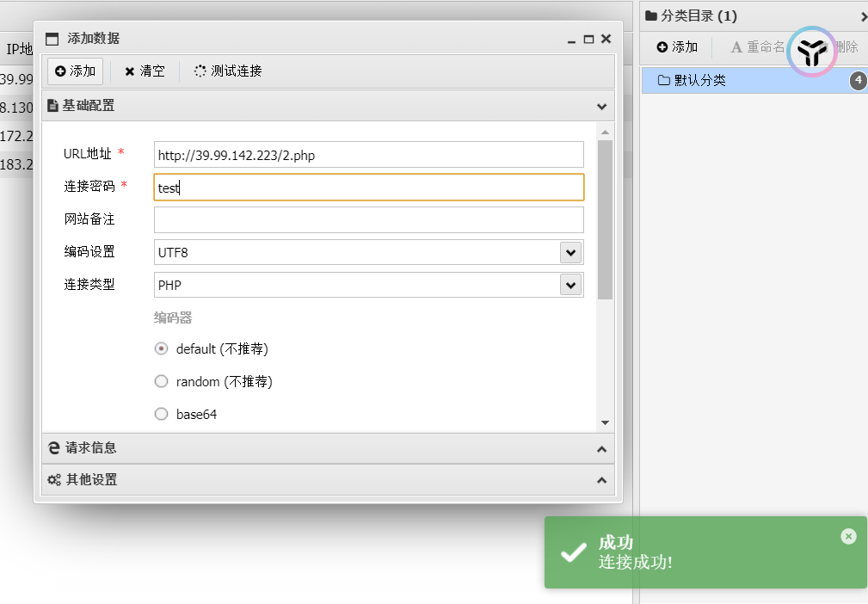Click scrollbar up arrow in the dialog

[605, 132]
